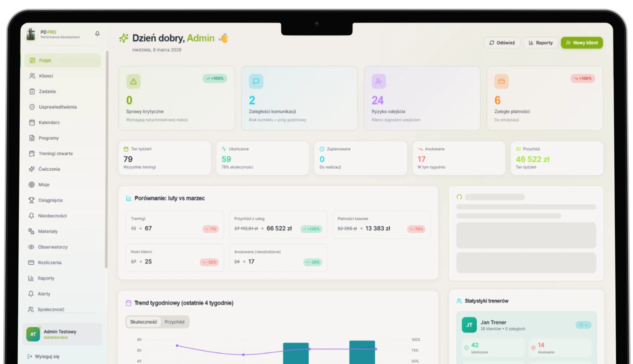The width and height of the screenshot is (633, 364).
Task: Click the Osiągnięcia trophy icon
Action: tap(31, 200)
